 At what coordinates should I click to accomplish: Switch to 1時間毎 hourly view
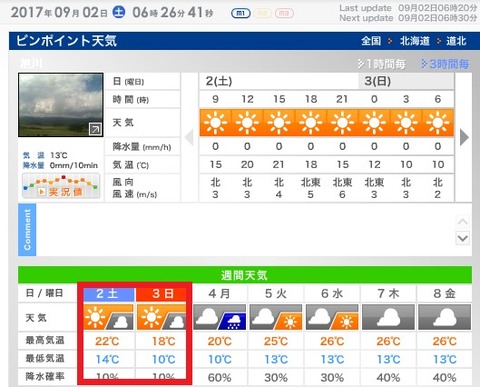coord(382,64)
